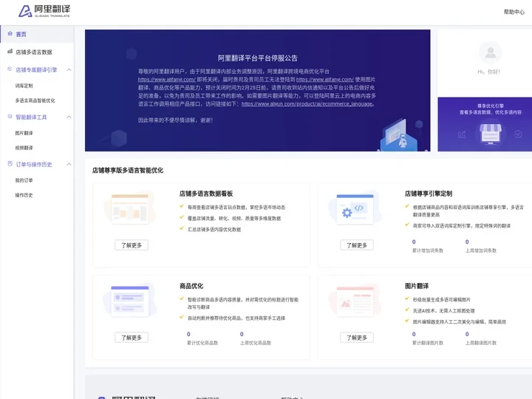Click the icon beside 店铺专属翻译引擎
This screenshot has height=399, width=532.
[x=10, y=69]
